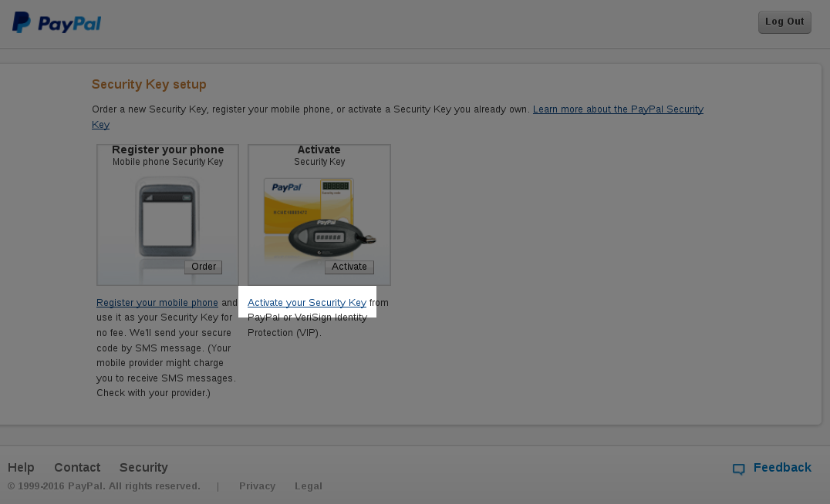The image size is (830, 504).
Task: Click the PayPal logo
Action: coord(56,23)
